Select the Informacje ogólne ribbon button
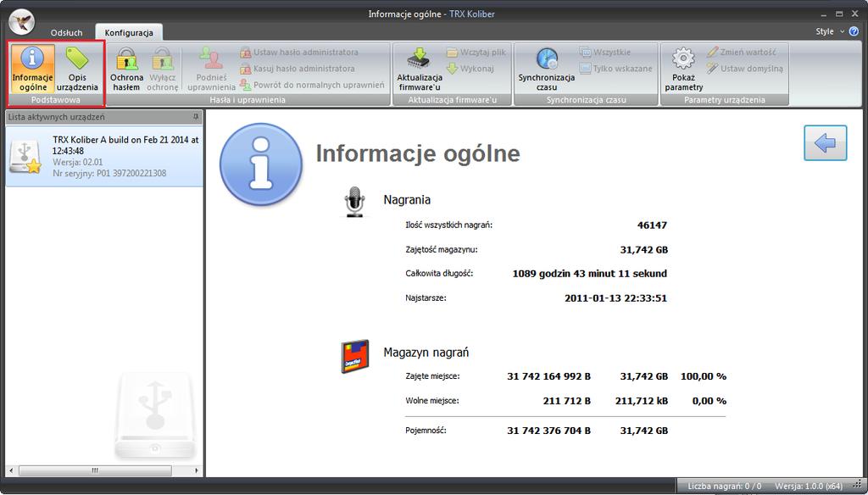 click(x=33, y=69)
